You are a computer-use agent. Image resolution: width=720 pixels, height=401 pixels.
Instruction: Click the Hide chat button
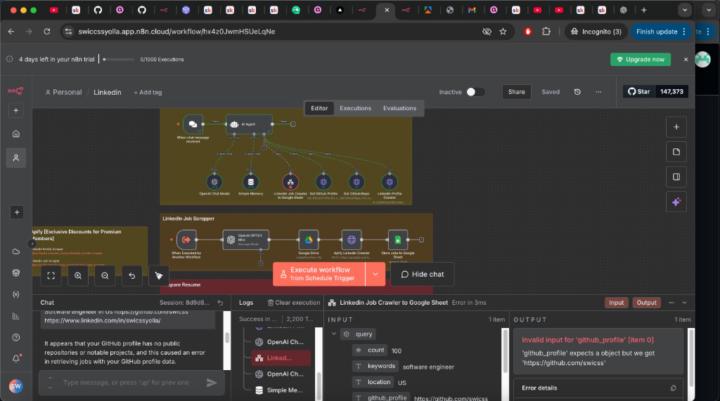tap(421, 274)
